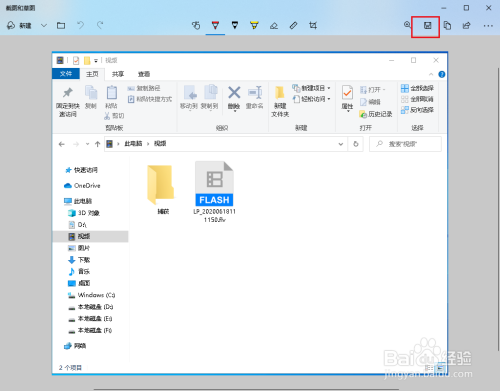The image size is (500, 391).
Task: Select the black pencil tool
Action: 235,25
